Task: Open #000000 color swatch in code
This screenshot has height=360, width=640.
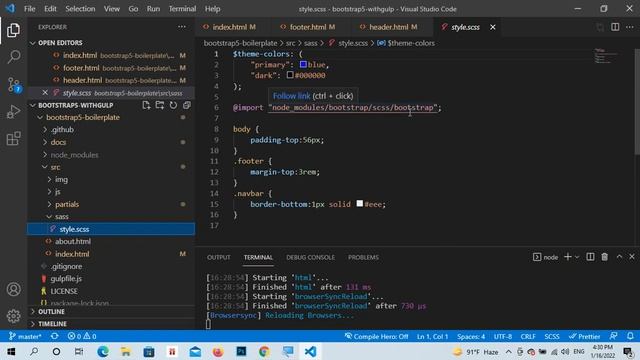Action: (290, 75)
